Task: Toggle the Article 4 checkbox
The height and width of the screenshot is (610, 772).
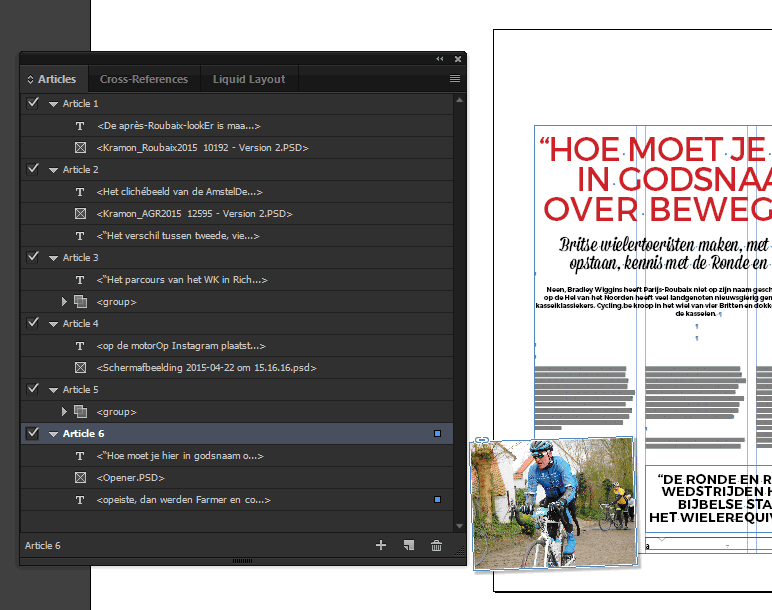Action: (x=33, y=323)
